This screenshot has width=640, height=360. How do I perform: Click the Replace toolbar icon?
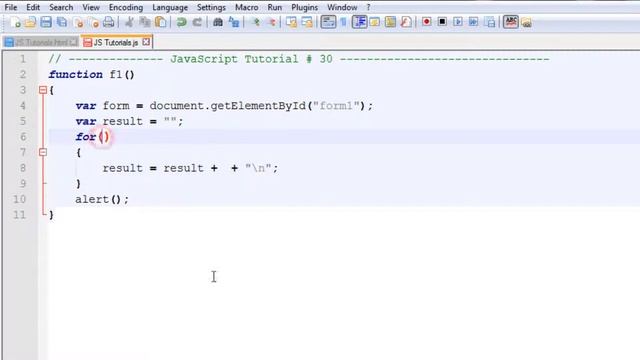pyautogui.click(x=234, y=22)
